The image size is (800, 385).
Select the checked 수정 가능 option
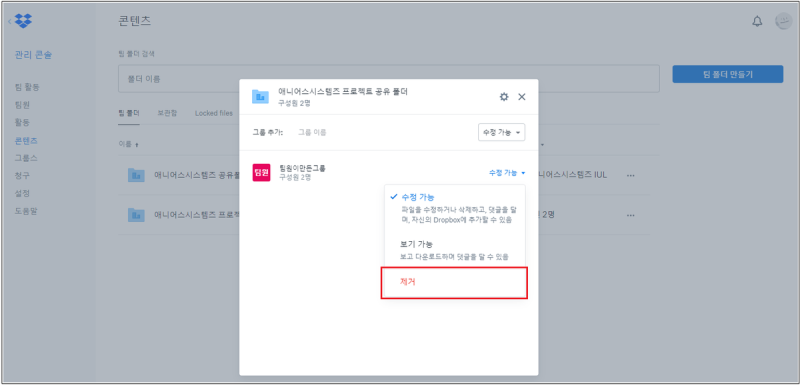(455, 209)
